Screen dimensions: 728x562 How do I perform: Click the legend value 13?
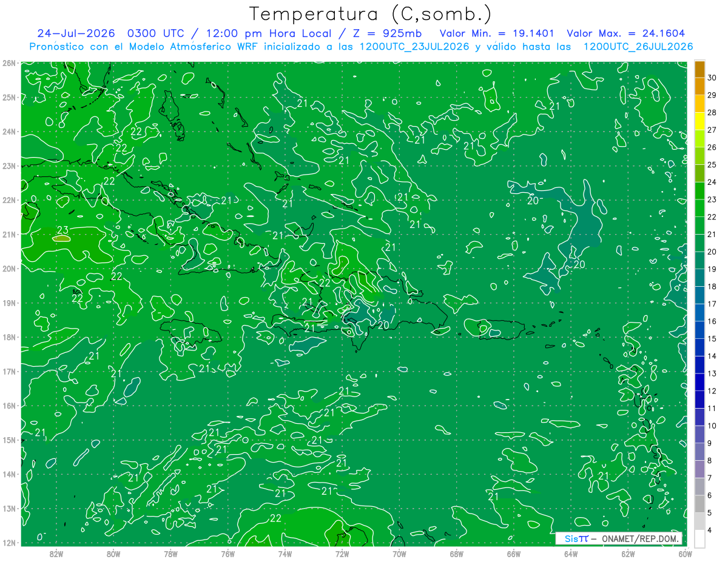click(712, 373)
